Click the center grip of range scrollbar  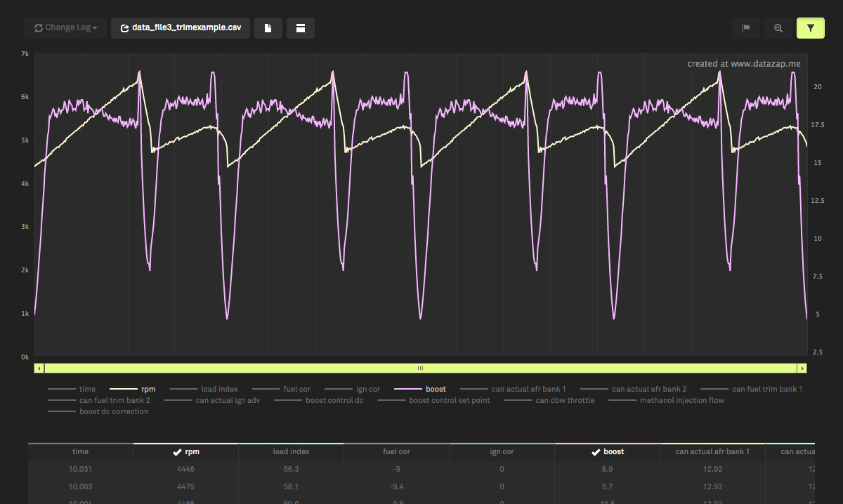(420, 368)
